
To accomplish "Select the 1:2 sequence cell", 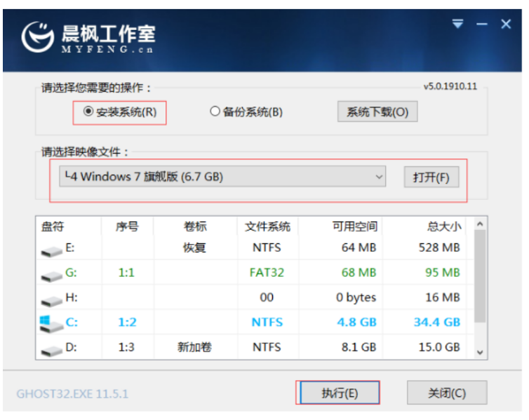I will point(127,323).
